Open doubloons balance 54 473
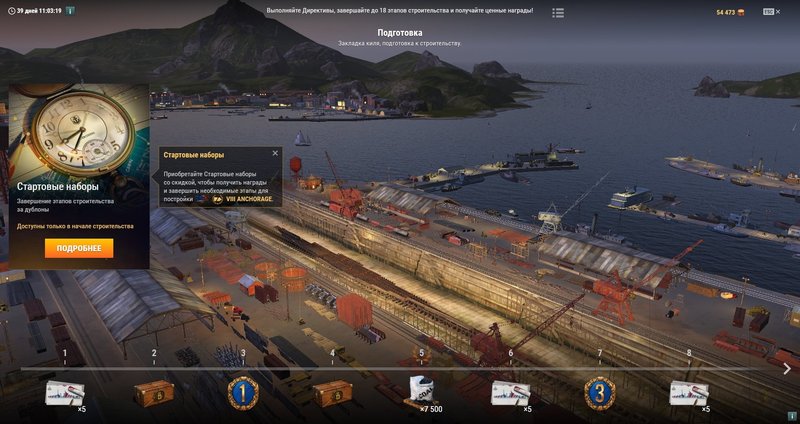This screenshot has height=424, width=800. [730, 12]
